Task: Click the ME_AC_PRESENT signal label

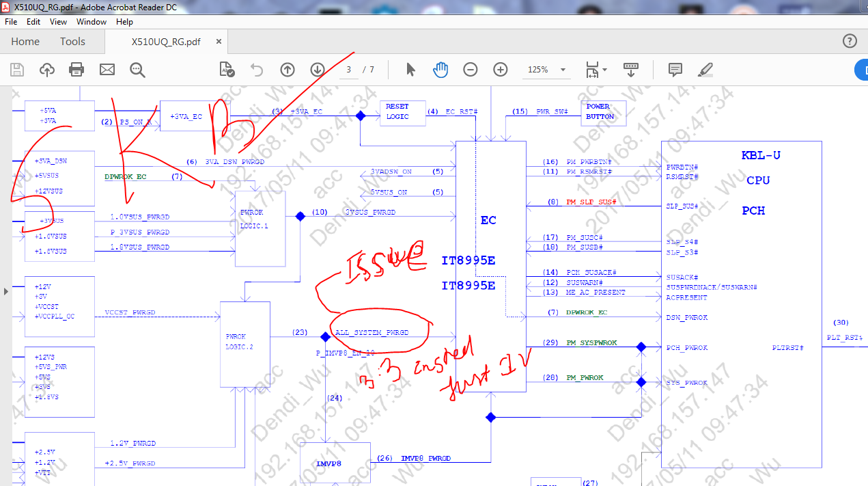Action: [596, 293]
